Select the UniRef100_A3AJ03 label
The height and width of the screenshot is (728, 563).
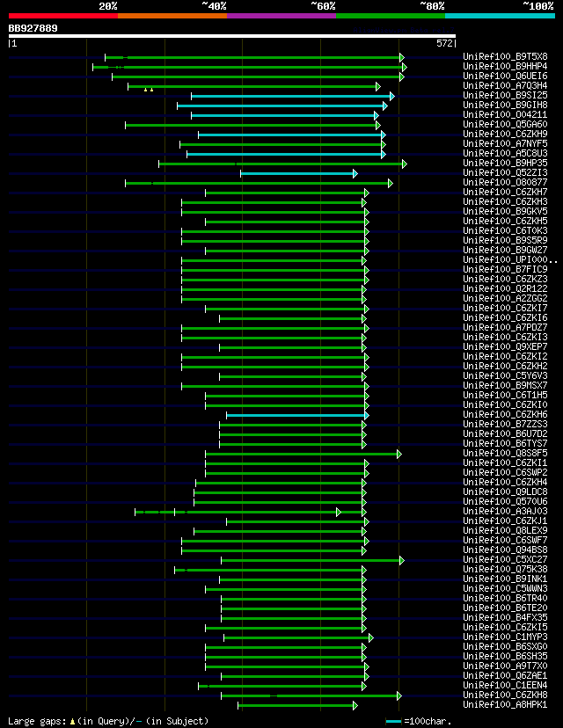tap(506, 512)
